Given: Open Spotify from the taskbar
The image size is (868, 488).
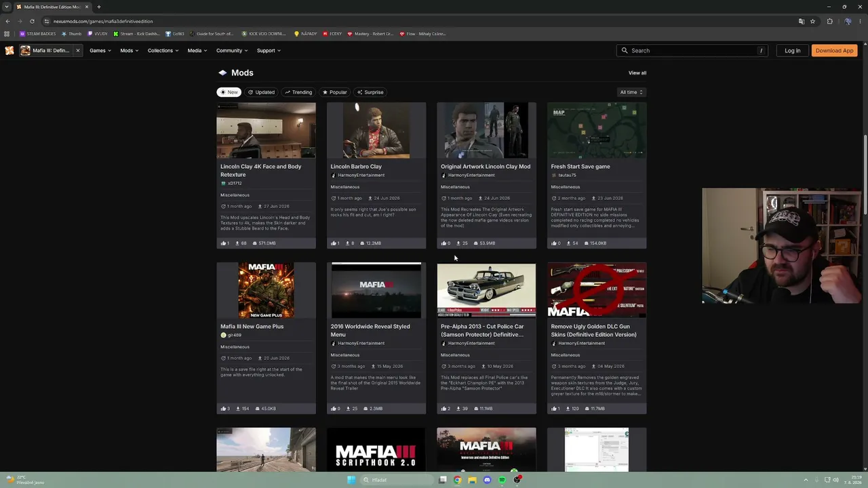Looking at the screenshot, I should pos(502,480).
